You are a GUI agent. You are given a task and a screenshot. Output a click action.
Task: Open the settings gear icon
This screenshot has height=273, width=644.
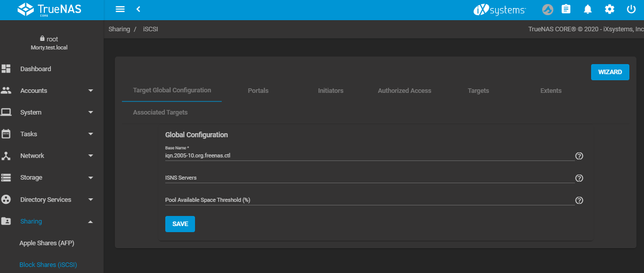coord(609,10)
